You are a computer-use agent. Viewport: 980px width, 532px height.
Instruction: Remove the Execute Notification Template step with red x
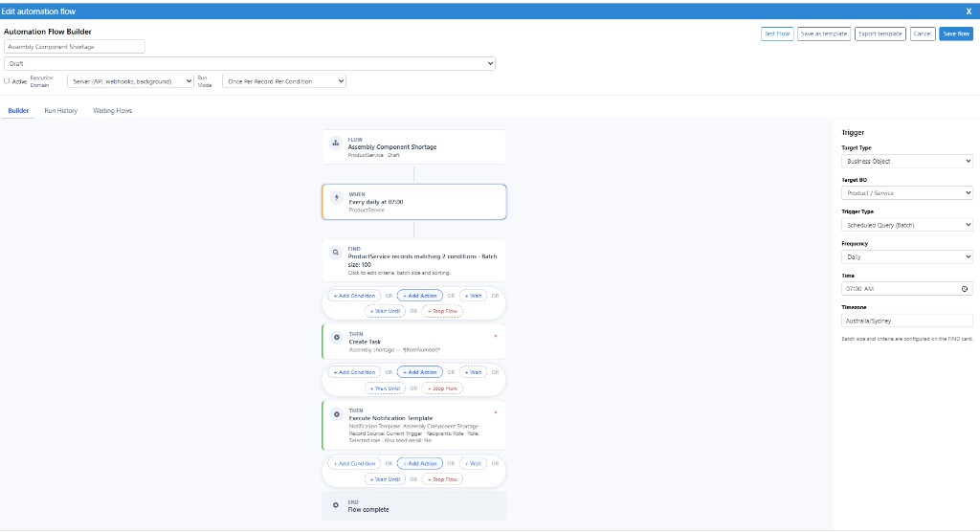pos(496,412)
